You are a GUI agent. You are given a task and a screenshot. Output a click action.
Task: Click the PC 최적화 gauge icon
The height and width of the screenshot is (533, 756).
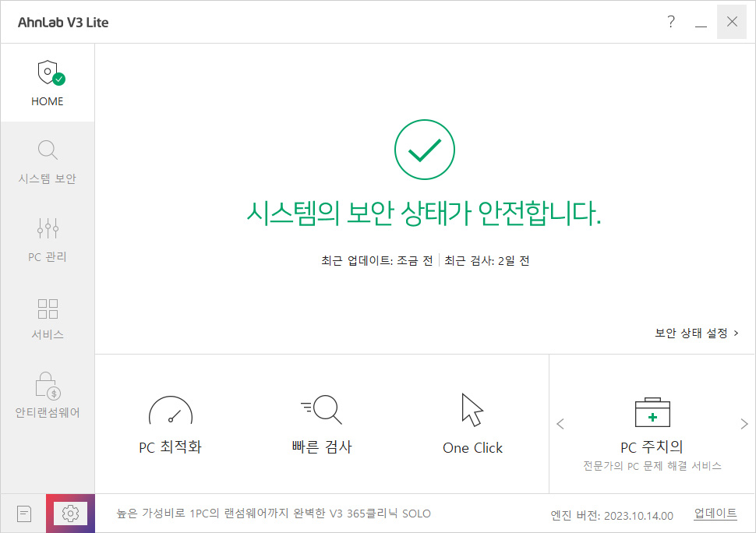click(171, 411)
